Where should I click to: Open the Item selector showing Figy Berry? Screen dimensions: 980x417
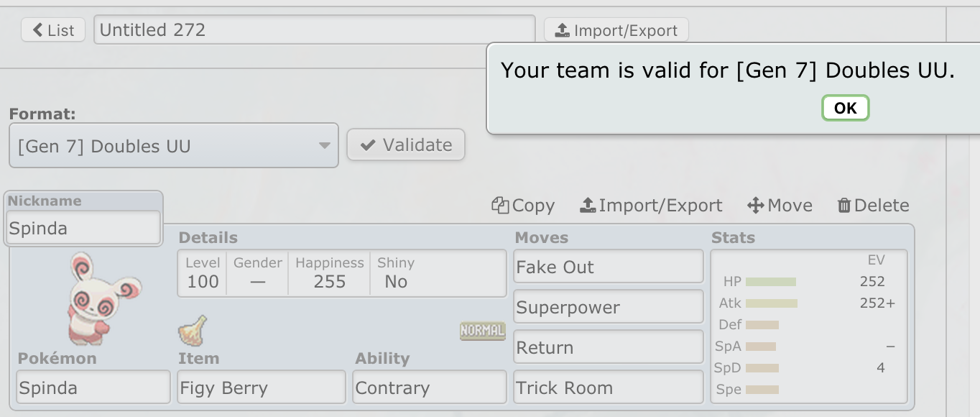(261, 388)
